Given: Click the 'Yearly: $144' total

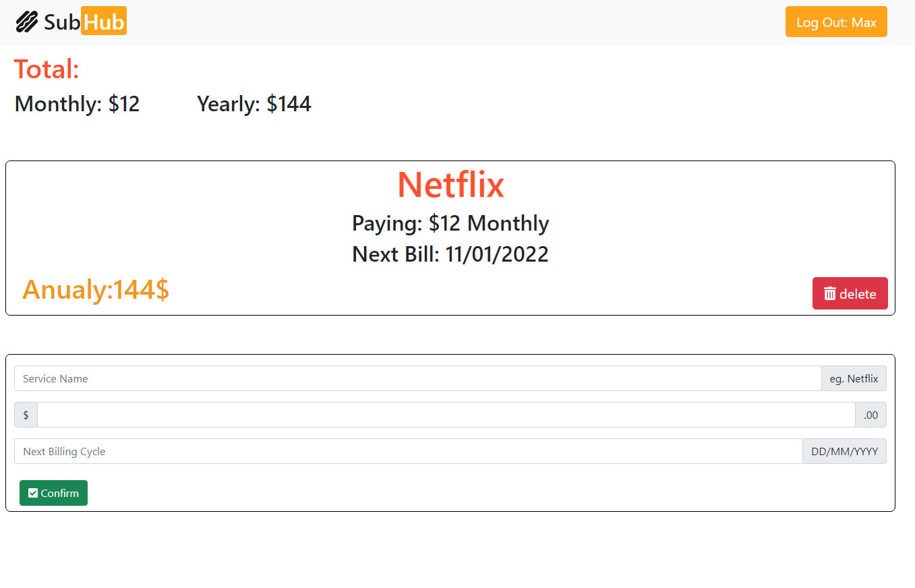Looking at the screenshot, I should [x=254, y=104].
